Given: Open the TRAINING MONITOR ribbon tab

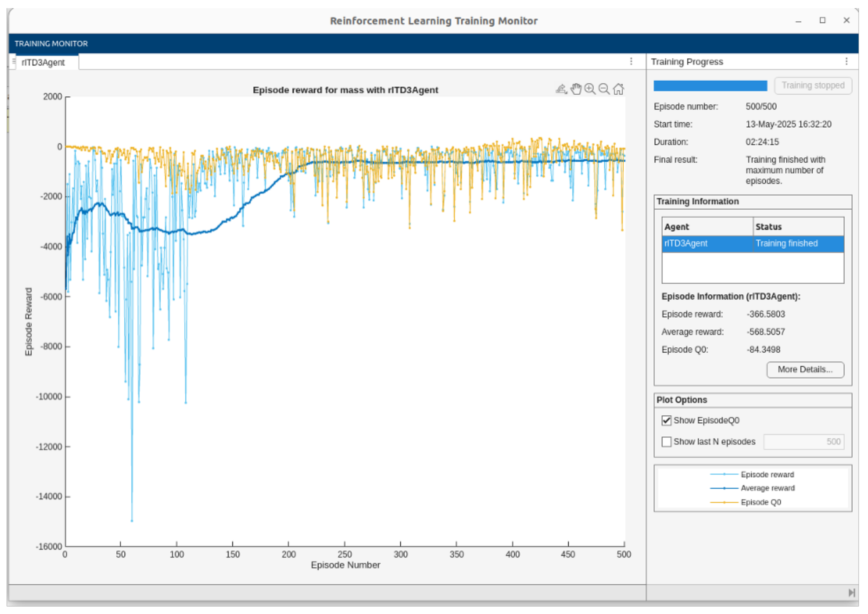Looking at the screenshot, I should click(x=51, y=43).
